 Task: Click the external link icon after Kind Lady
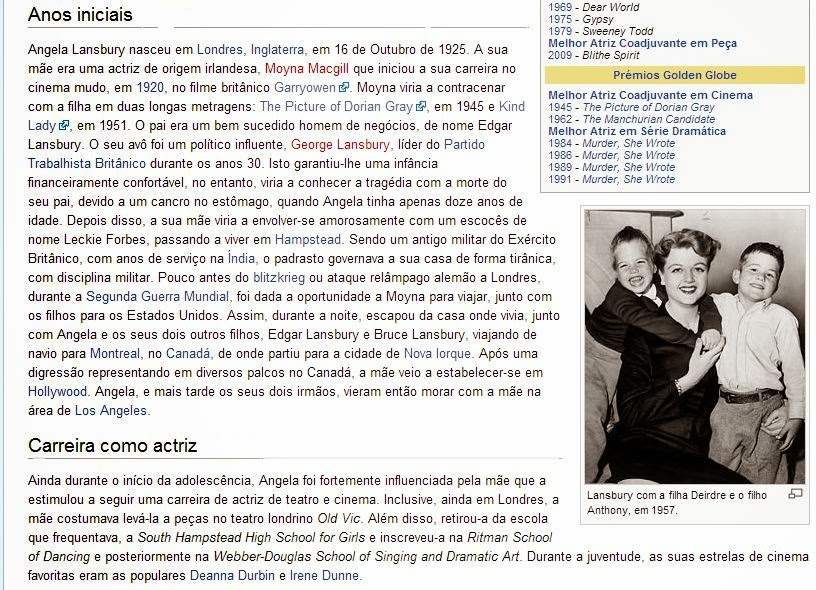click(64, 125)
